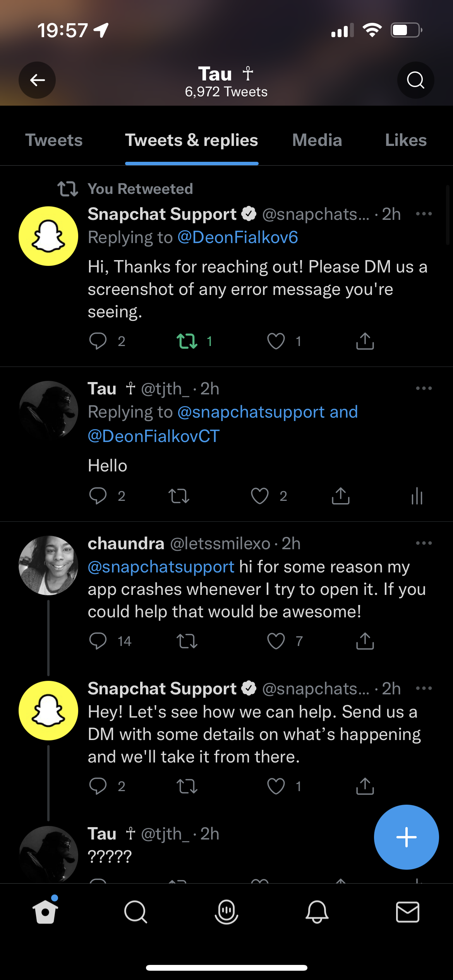Open more options for retweeted Snapchat tweet
Image resolution: width=453 pixels, height=980 pixels.
pyautogui.click(x=424, y=214)
